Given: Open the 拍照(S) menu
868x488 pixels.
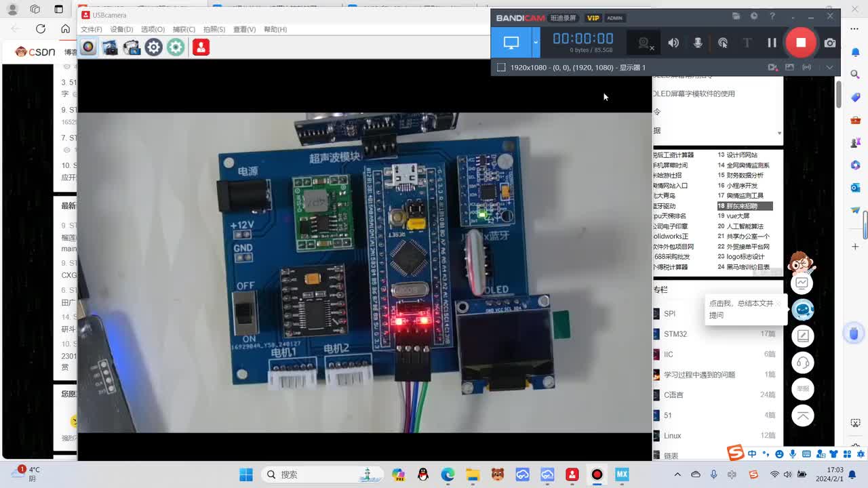Looking at the screenshot, I should click(x=214, y=30).
